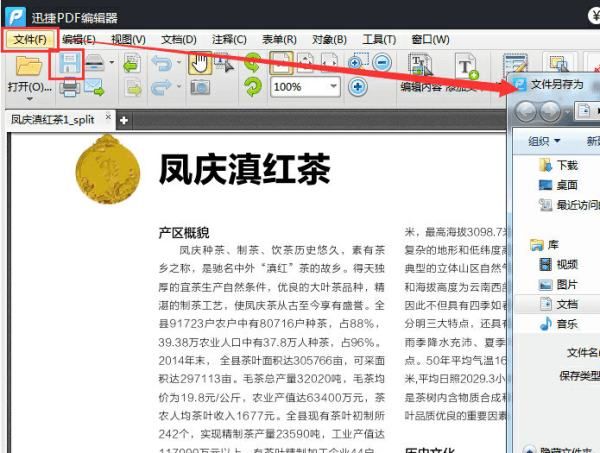The width and height of the screenshot is (600, 453).
Task: Click the Print icon
Action: 69,87
